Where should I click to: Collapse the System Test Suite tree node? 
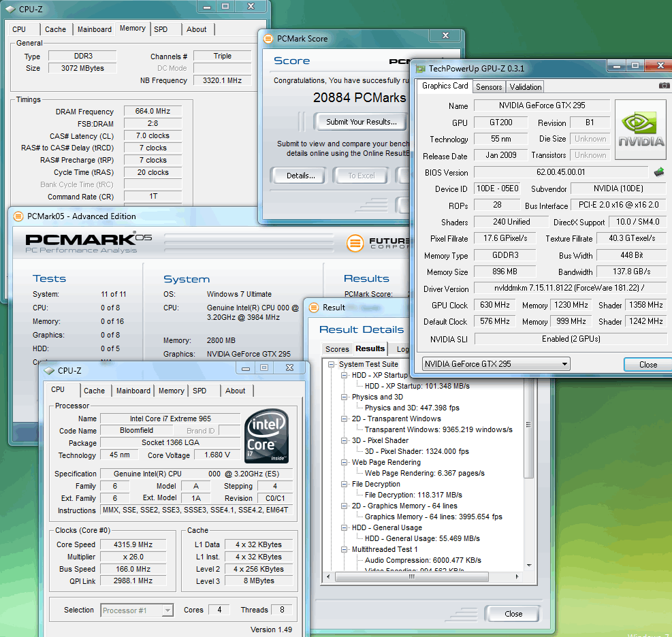tap(331, 365)
